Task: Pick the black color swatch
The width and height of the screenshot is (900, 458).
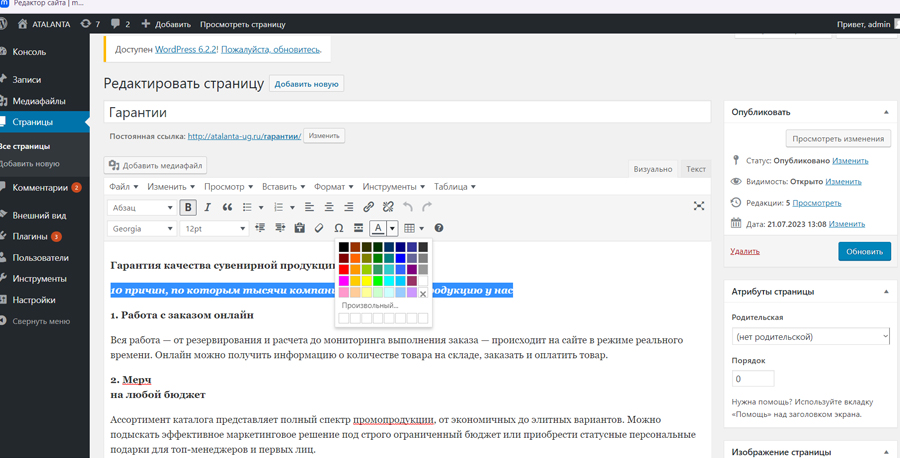Action: 343,247
